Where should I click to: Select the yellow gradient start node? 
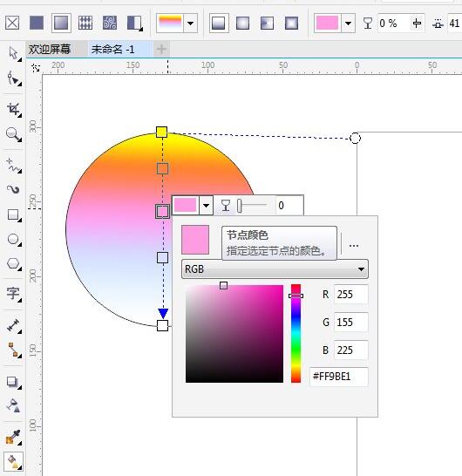161,132
